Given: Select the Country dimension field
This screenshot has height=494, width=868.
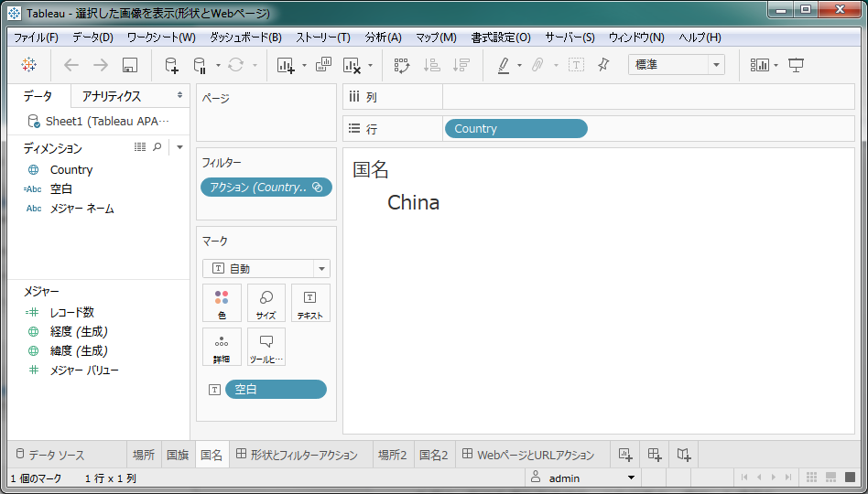Looking at the screenshot, I should 71,170.
